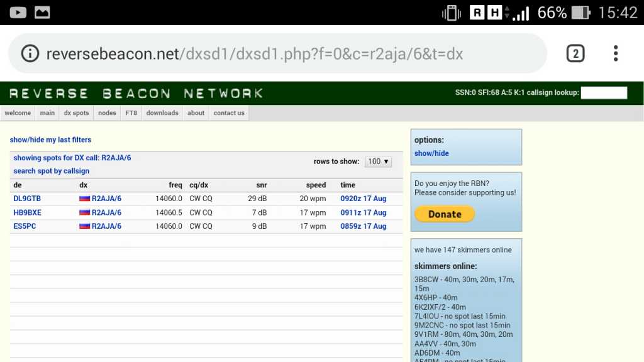This screenshot has height=362, width=644.
Task: Click showing spots for DX call: R2AJA/6 text
Action: coord(72,158)
